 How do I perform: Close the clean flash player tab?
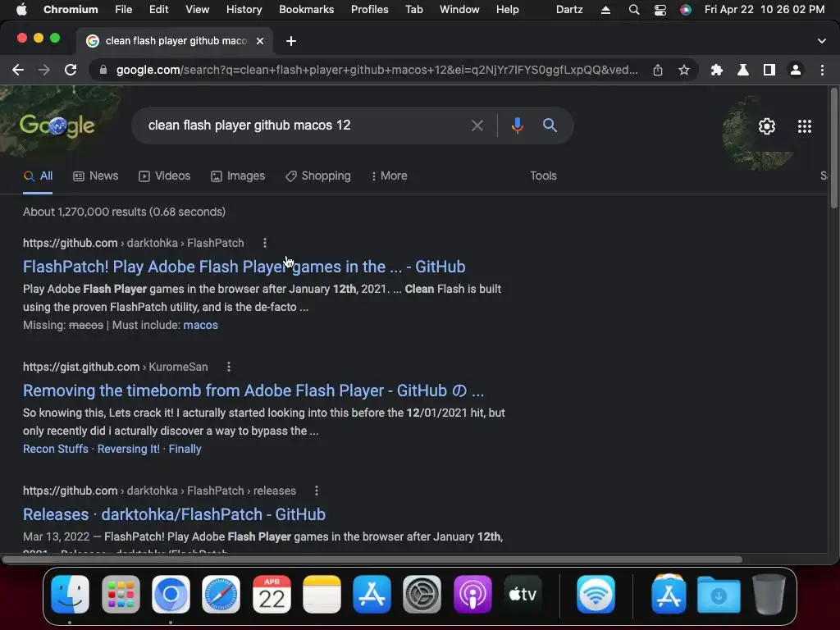260,41
